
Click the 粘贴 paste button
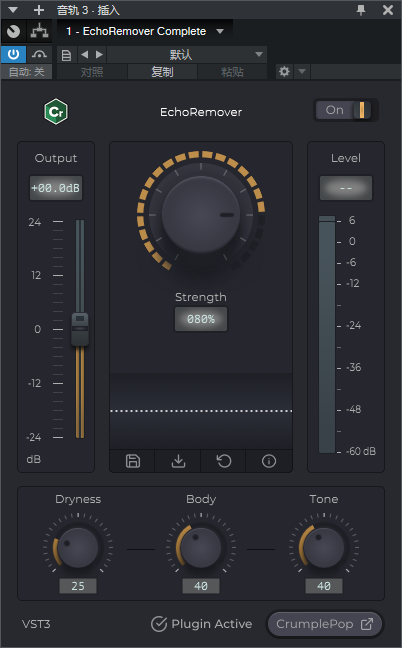232,72
